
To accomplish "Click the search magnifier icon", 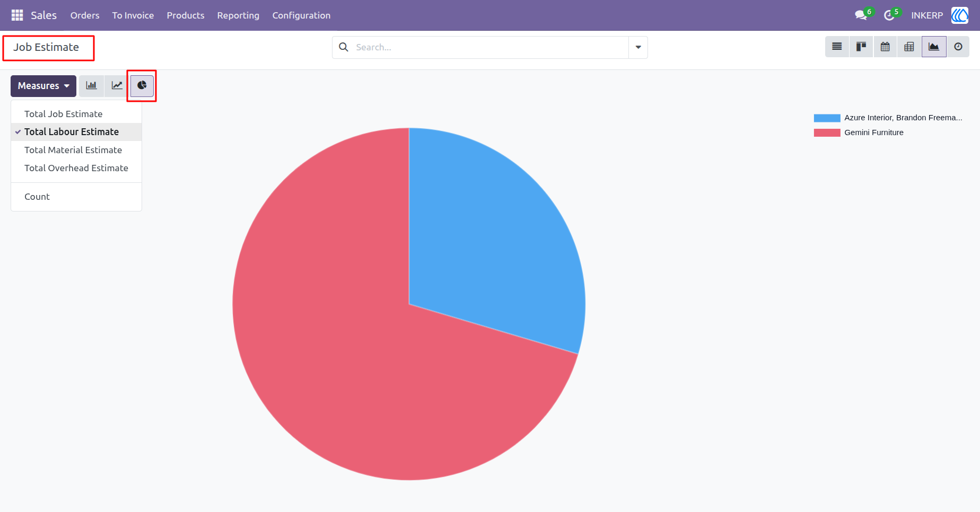I will coord(344,47).
